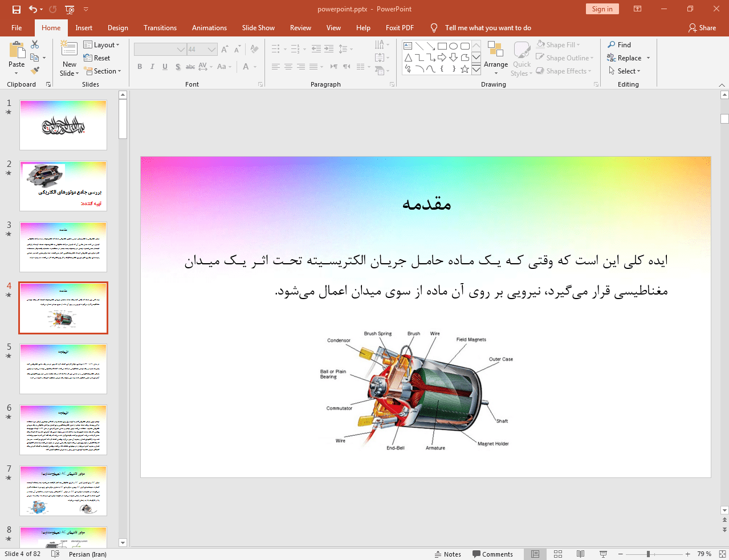The width and height of the screenshot is (729, 560).
Task: Save the presentation with the floppy disk icon
Action: click(17, 9)
